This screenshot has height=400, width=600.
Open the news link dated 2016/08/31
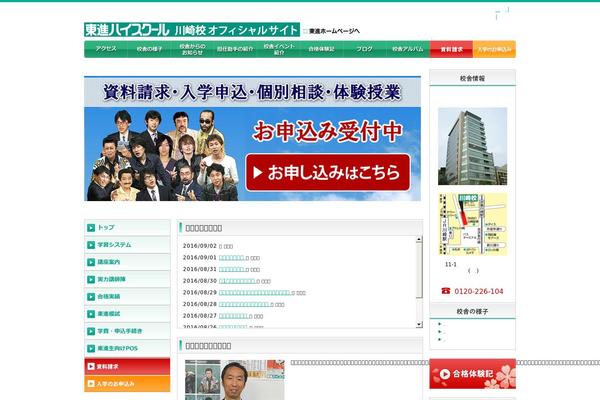tap(232, 269)
